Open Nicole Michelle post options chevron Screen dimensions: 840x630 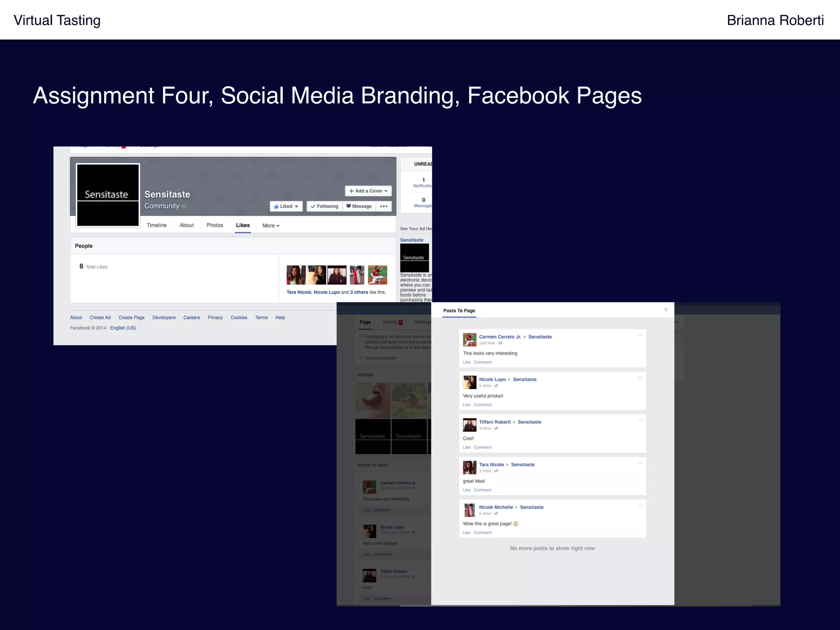pyautogui.click(x=640, y=506)
